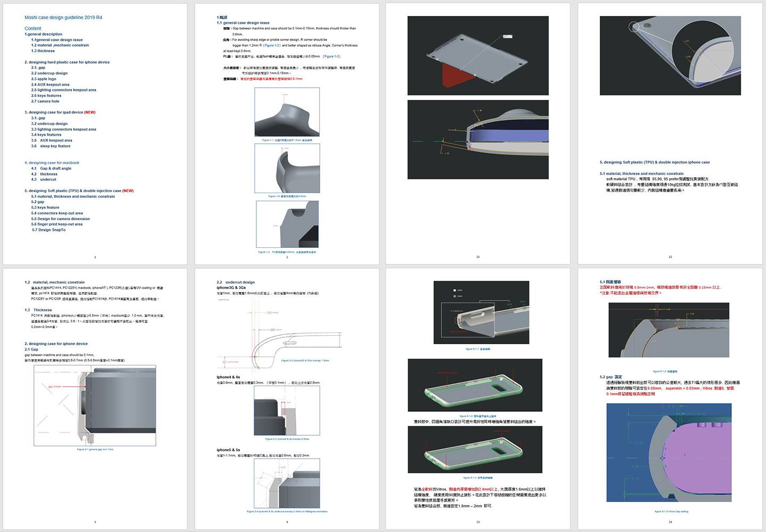Click the Figure 2-1 general gap illustration
Screen dimensions: 766x532
click(95, 405)
